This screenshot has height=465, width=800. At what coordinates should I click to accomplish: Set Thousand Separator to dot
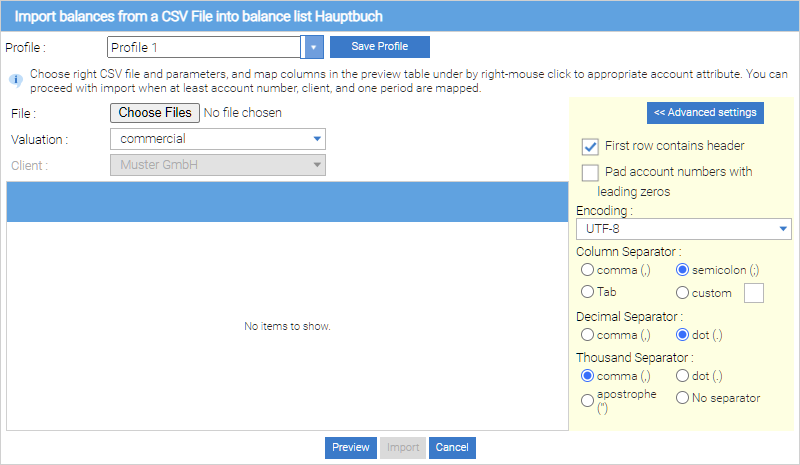683,376
